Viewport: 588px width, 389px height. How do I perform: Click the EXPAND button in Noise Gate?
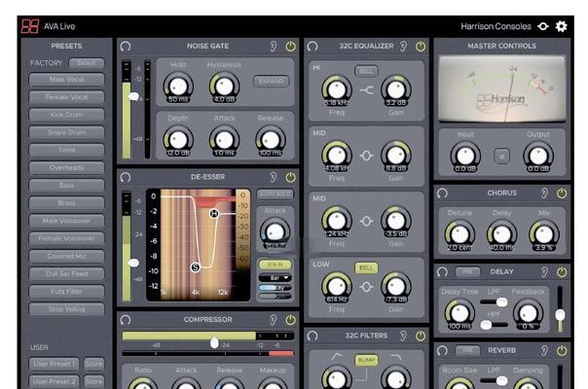[272, 82]
